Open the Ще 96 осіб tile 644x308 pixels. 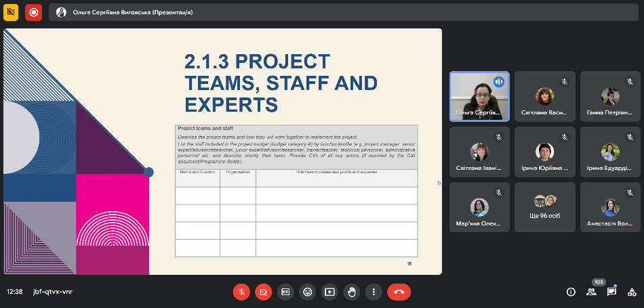point(544,207)
